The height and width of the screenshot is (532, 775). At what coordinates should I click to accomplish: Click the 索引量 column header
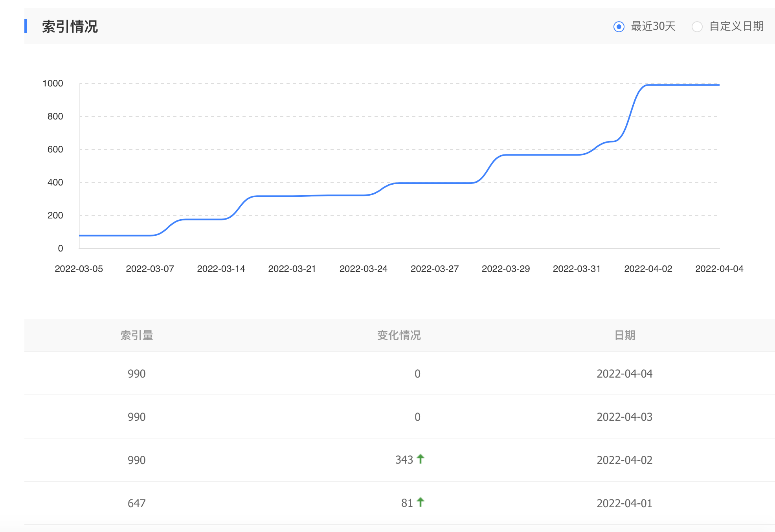coord(137,335)
